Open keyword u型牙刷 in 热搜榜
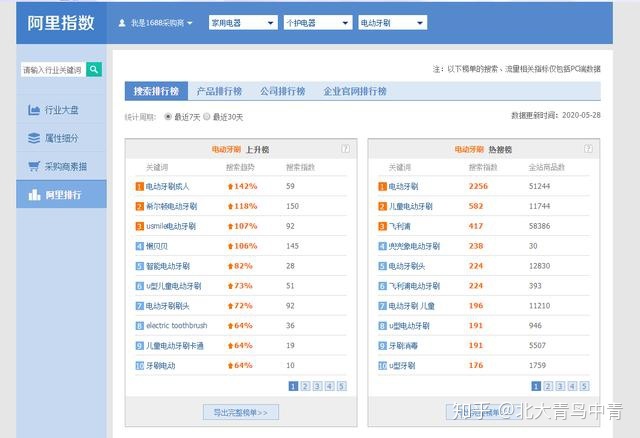 point(402,366)
